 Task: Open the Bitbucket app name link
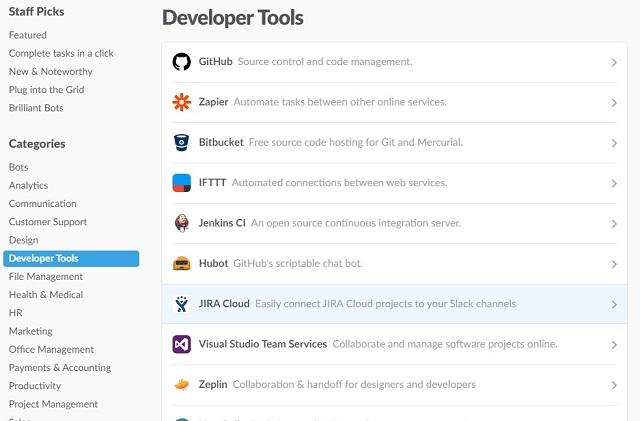pyautogui.click(x=221, y=143)
